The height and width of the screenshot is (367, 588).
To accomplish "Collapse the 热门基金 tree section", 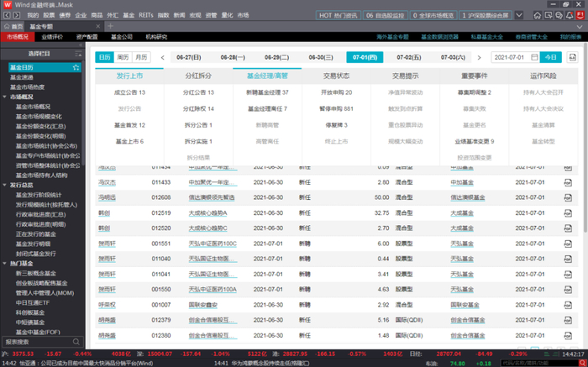I will (6, 264).
